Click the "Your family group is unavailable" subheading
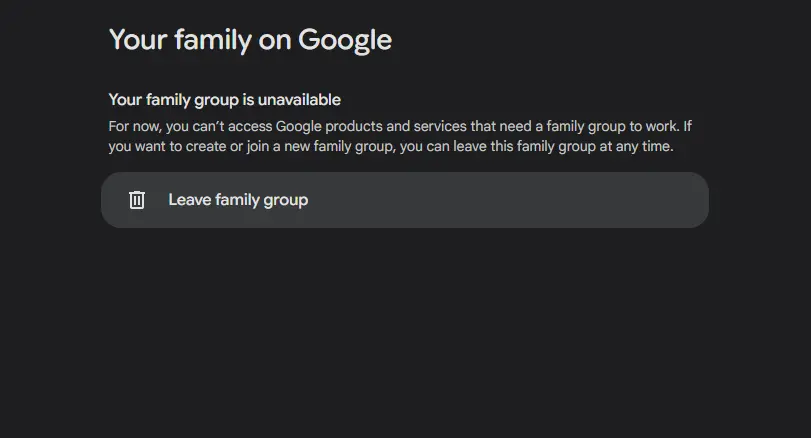The image size is (811, 438). (x=224, y=100)
